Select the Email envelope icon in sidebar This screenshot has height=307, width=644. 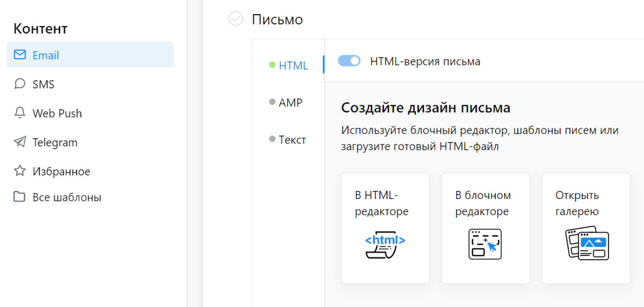click(19, 54)
